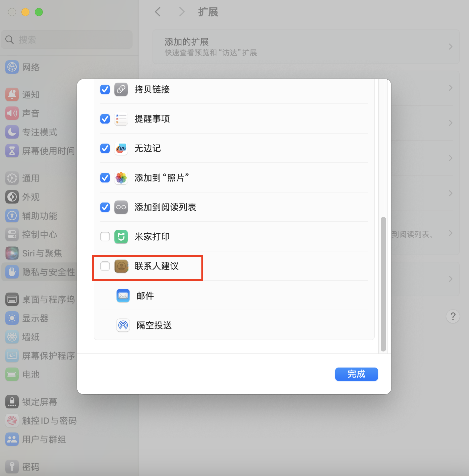Open 触控ID与密码 via fingerprint icon
This screenshot has height=476, width=469.
pyautogui.click(x=12, y=420)
